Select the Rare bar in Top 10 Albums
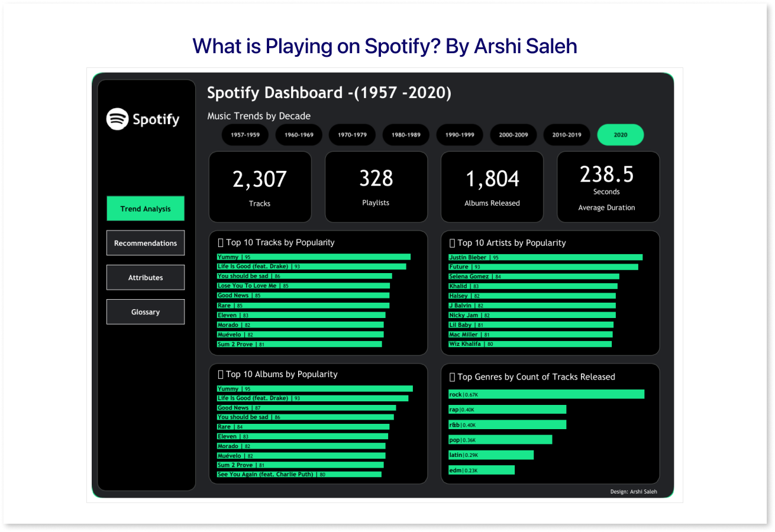 [x=303, y=427]
